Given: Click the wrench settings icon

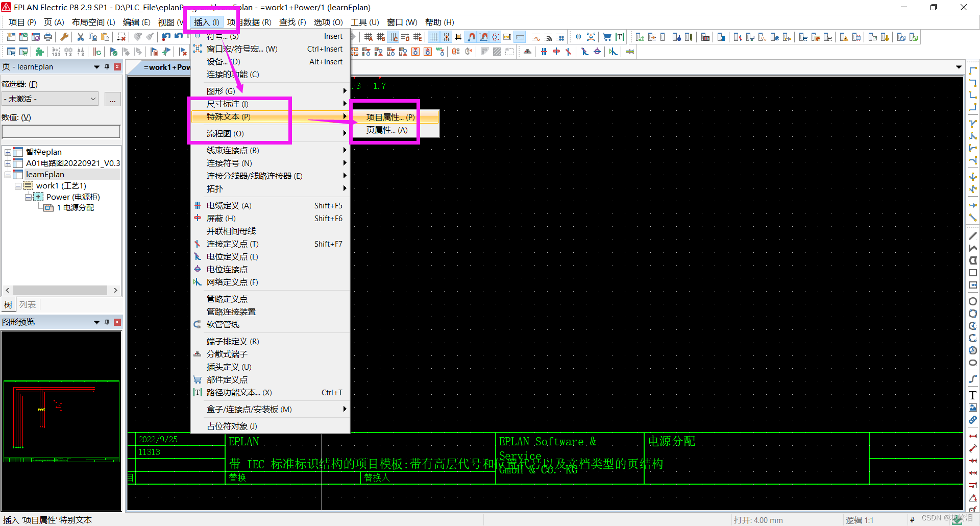Looking at the screenshot, I should [64, 37].
